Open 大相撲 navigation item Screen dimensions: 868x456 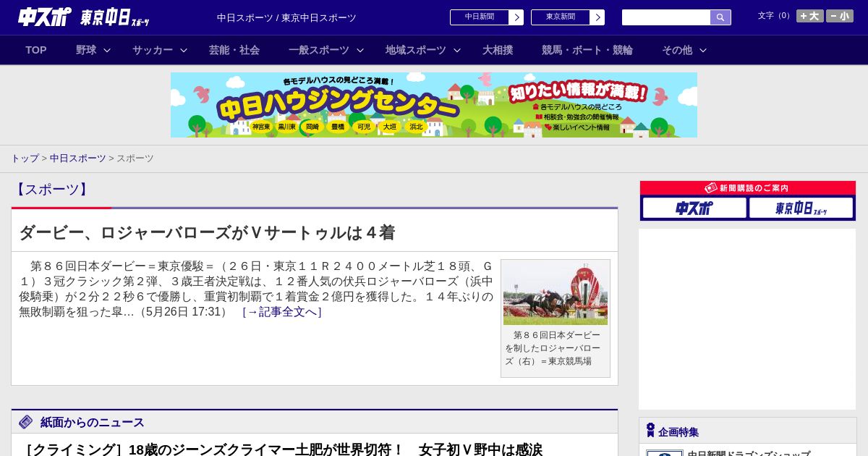(x=498, y=50)
